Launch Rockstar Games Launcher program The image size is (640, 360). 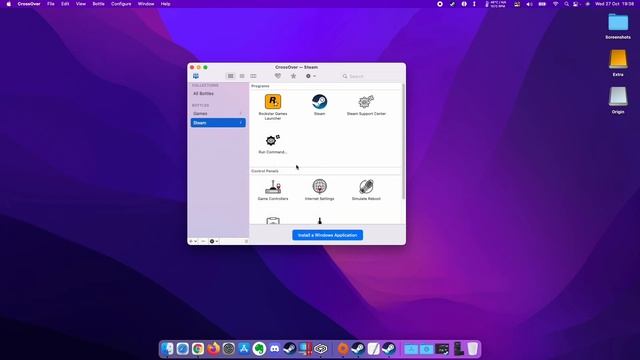pyautogui.click(x=273, y=102)
